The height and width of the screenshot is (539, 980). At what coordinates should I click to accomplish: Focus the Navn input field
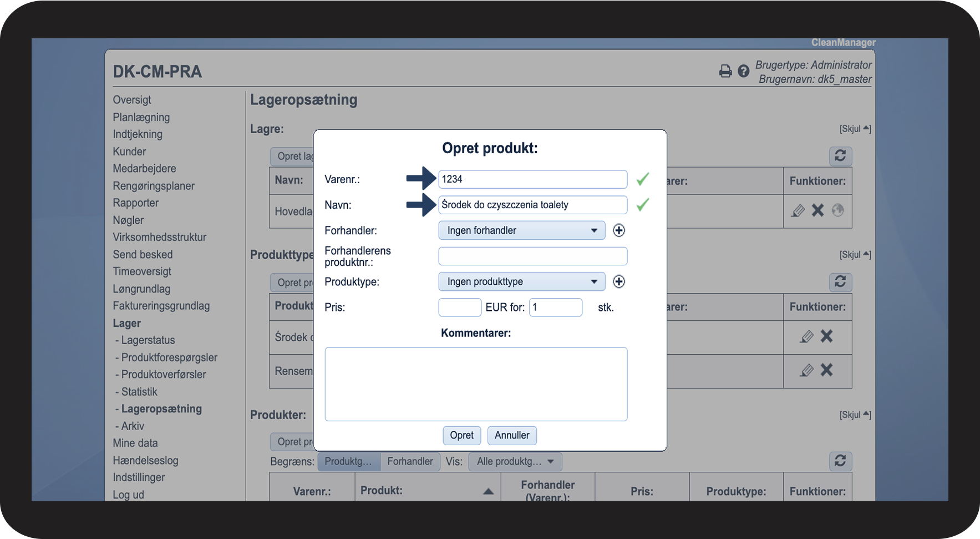click(533, 205)
